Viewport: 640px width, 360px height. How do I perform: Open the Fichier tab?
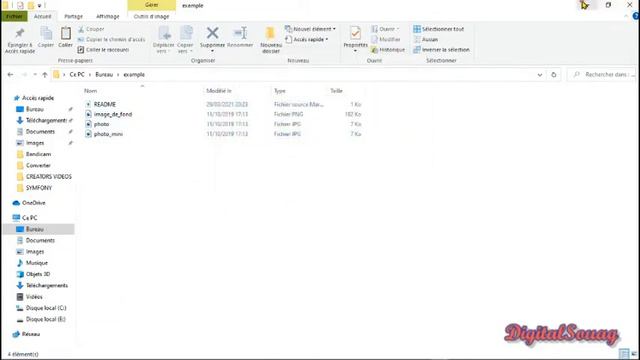pyautogui.click(x=14, y=16)
